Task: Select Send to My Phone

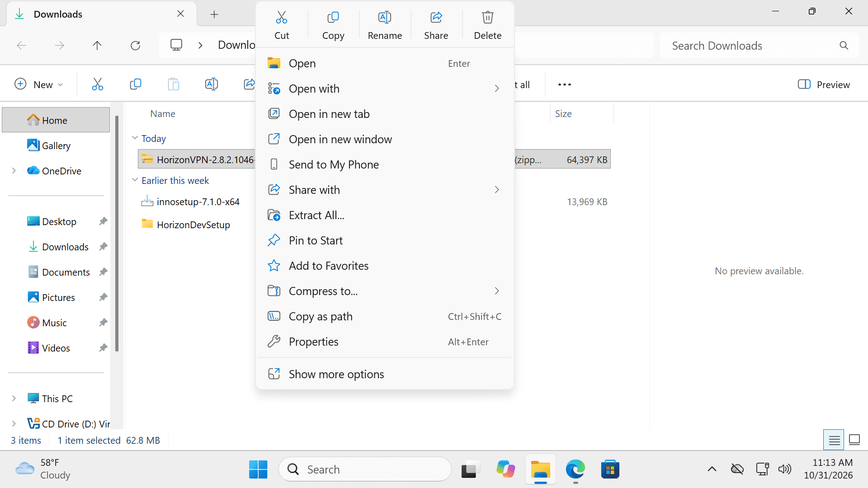Action: point(385,165)
